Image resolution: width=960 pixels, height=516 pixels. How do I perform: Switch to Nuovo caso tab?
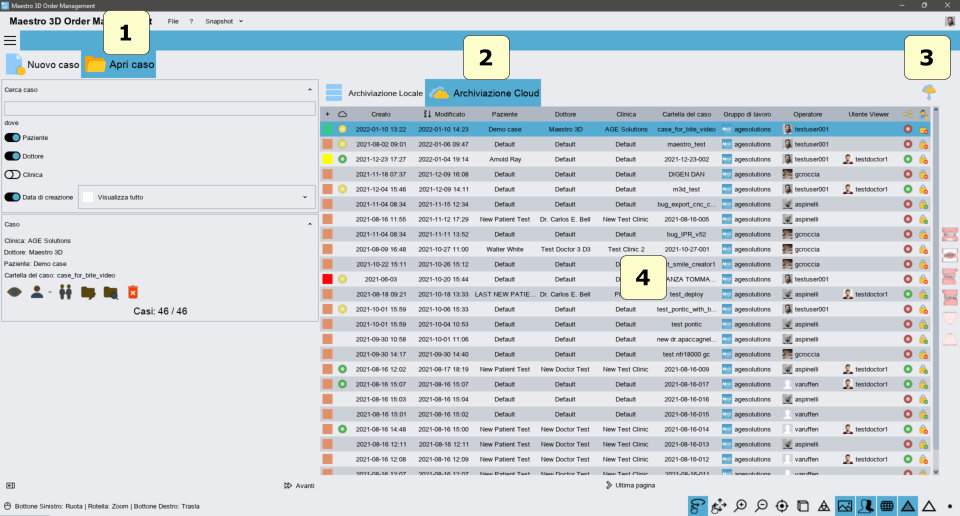43,64
